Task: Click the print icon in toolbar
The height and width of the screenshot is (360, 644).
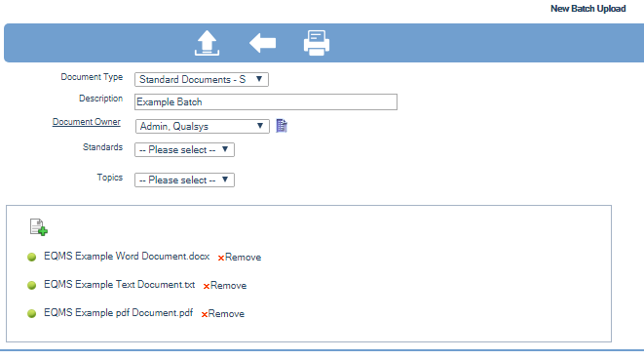Action: (317, 43)
